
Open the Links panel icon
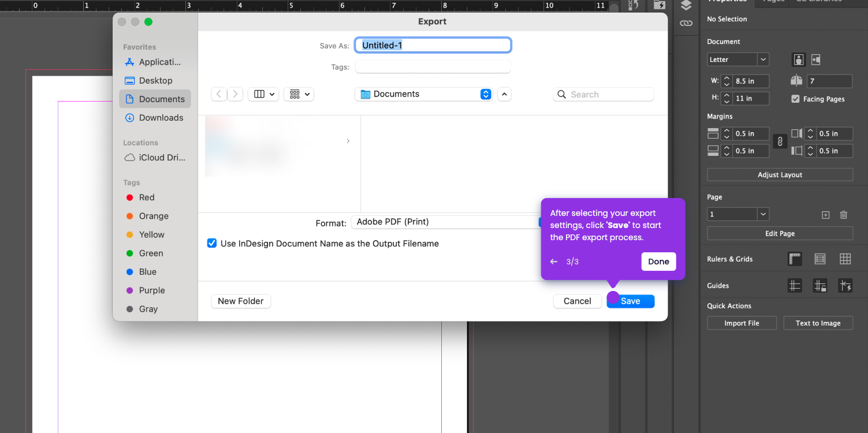click(x=686, y=24)
